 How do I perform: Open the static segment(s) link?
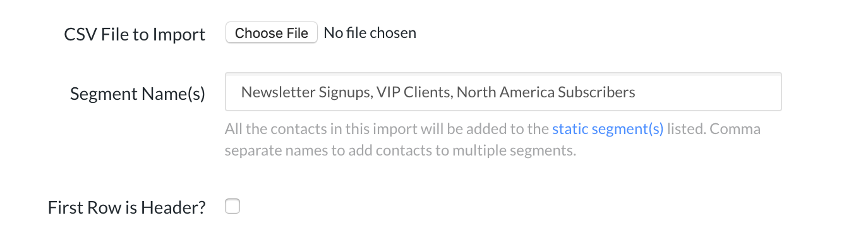608,129
